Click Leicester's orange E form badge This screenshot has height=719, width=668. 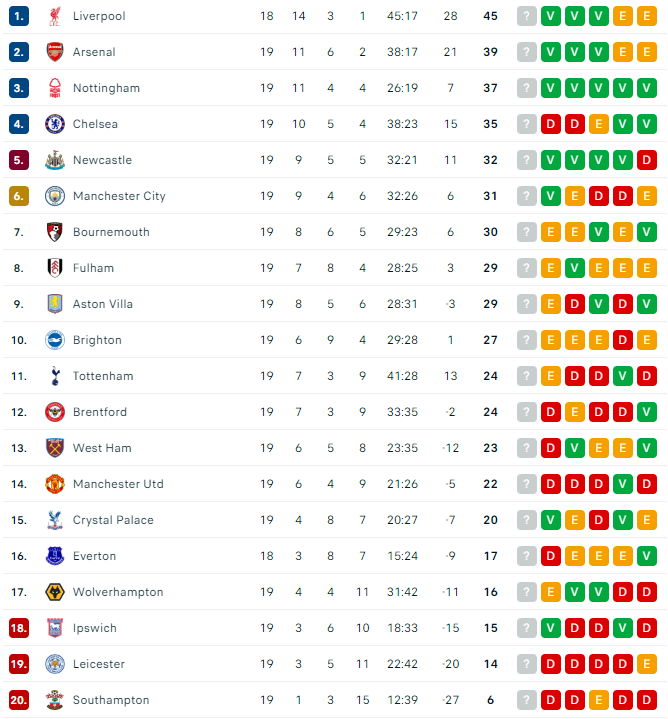point(646,664)
